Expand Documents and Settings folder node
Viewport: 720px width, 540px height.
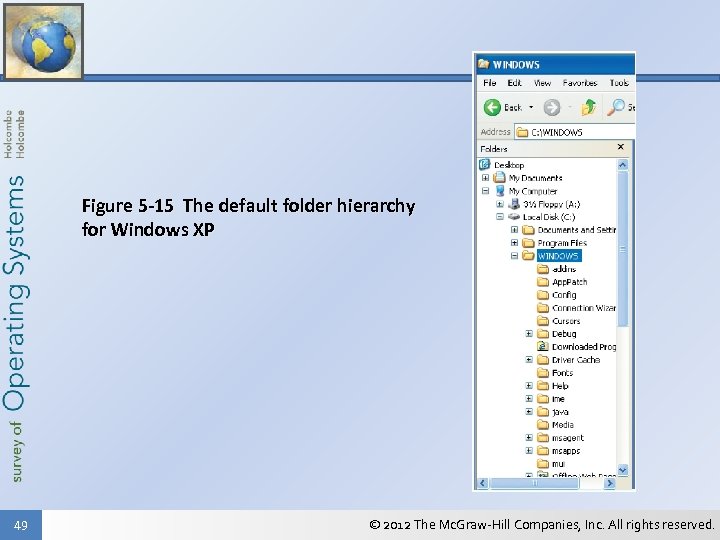point(515,230)
